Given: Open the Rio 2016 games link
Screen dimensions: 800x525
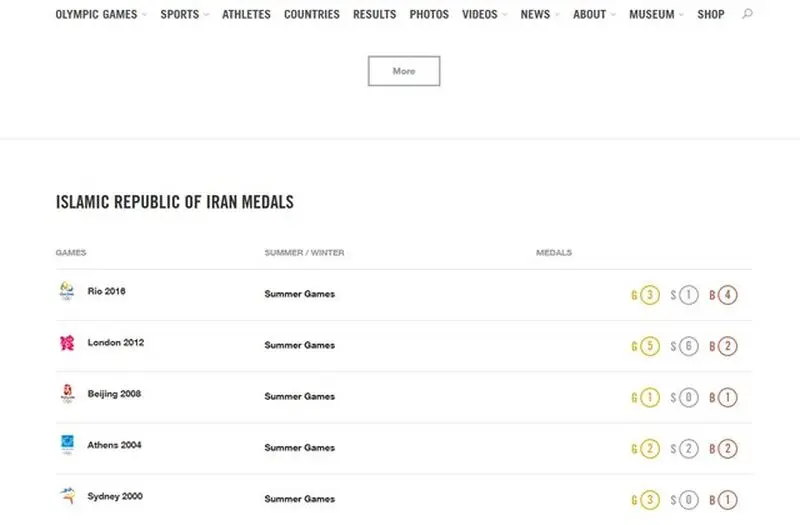Looking at the screenshot, I should click(107, 291).
